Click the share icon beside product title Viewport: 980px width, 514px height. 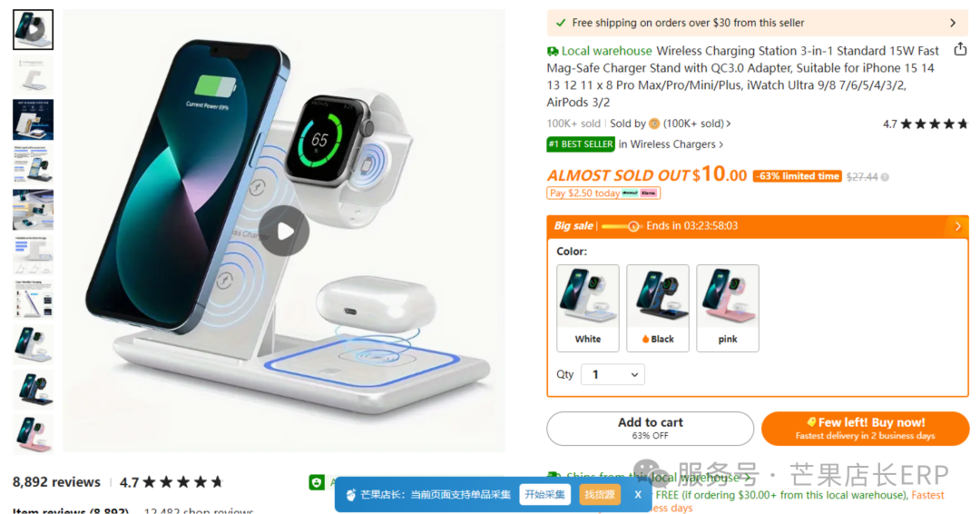960,49
